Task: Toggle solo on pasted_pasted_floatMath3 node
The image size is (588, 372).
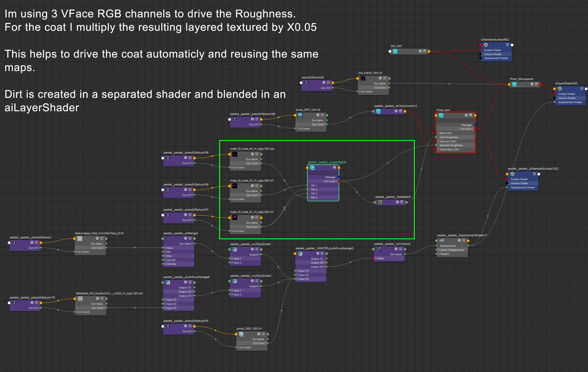Action: [x=397, y=202]
